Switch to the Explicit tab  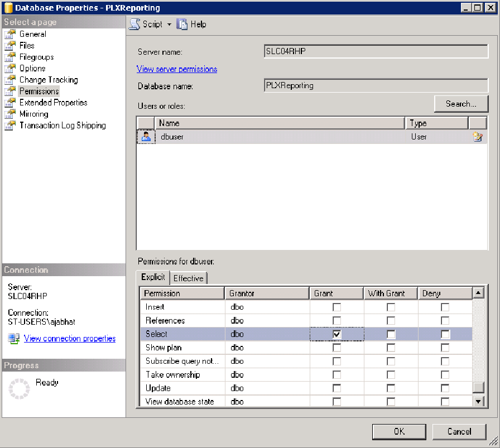(x=153, y=277)
